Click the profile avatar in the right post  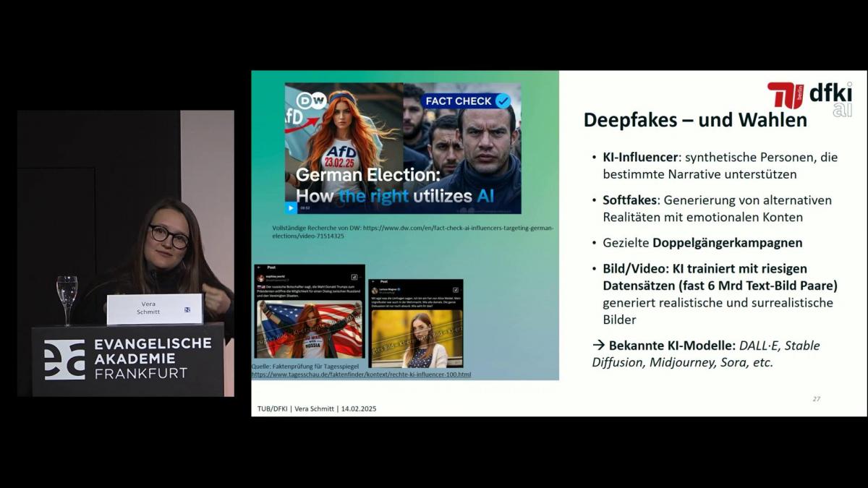(375, 290)
